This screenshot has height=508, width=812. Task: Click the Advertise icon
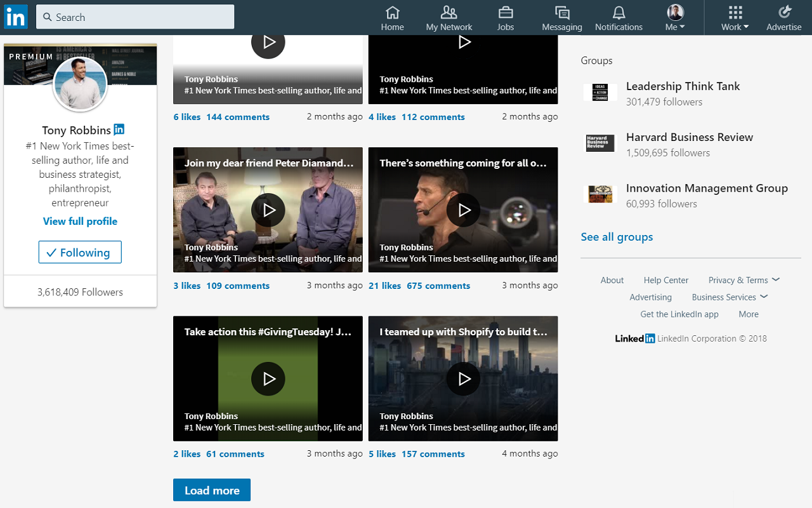784,17
